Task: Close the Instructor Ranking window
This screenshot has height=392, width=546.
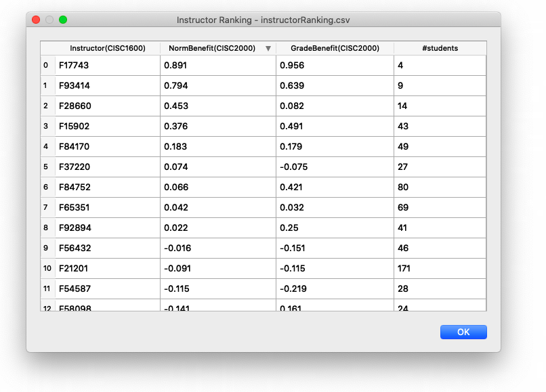Action: click(36, 20)
